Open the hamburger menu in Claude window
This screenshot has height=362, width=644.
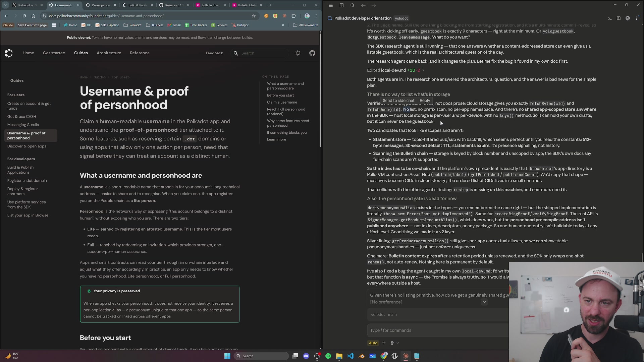331,5
